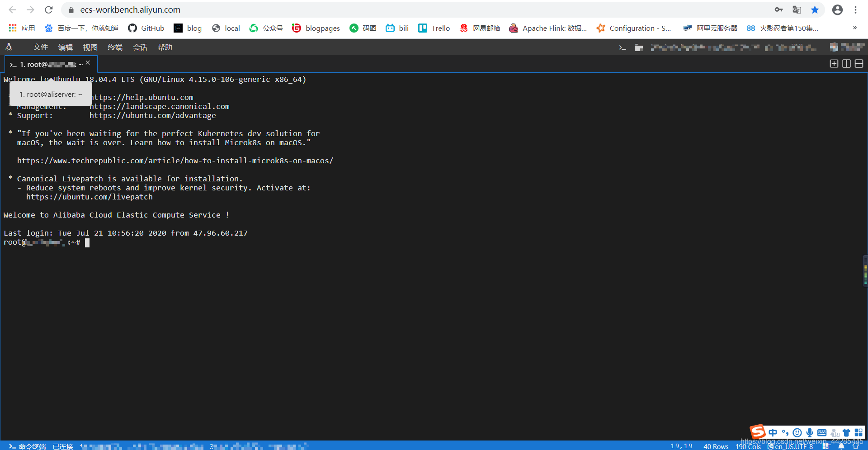The image size is (868, 450).
Task: Open the theme shirt icon in status bar
Action: [855, 446]
